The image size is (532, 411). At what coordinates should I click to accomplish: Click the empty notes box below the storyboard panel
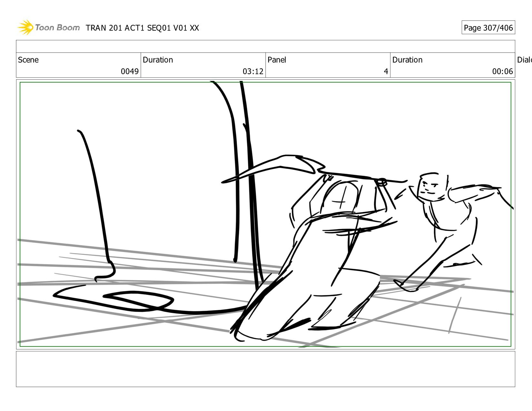[265, 369]
